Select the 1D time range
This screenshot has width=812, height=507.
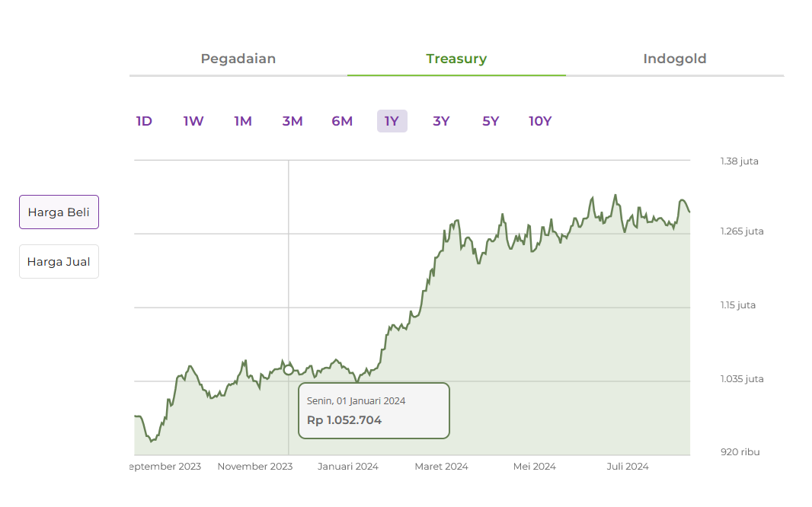tap(144, 121)
